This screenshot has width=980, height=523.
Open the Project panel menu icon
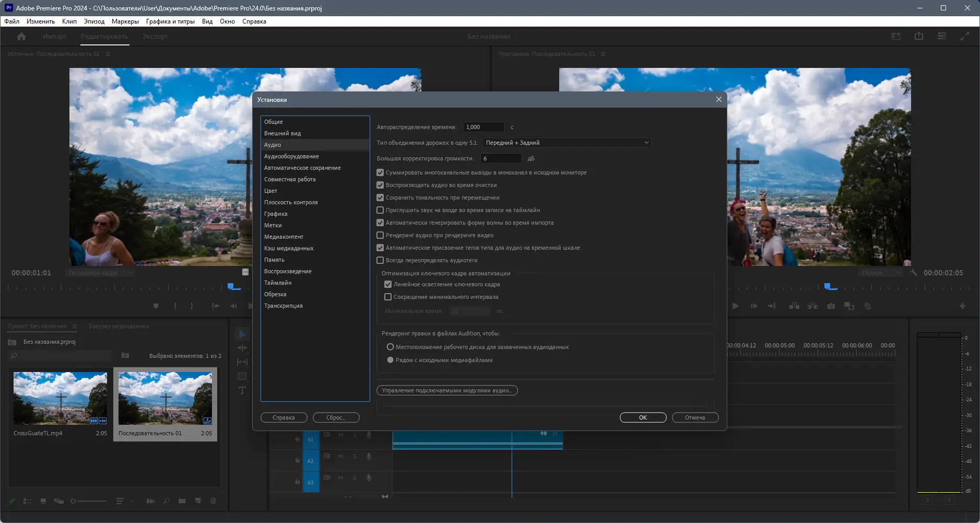tap(75, 327)
